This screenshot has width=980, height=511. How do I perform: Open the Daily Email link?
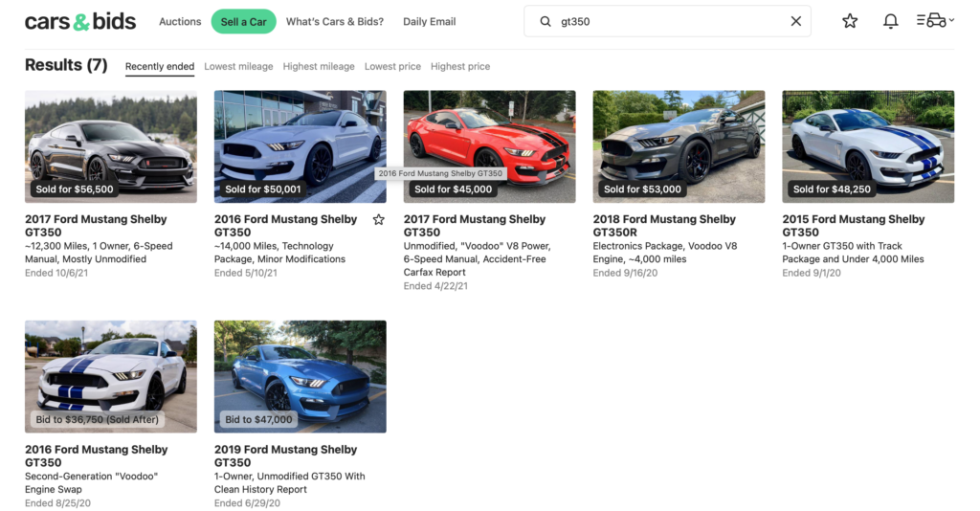coord(430,21)
